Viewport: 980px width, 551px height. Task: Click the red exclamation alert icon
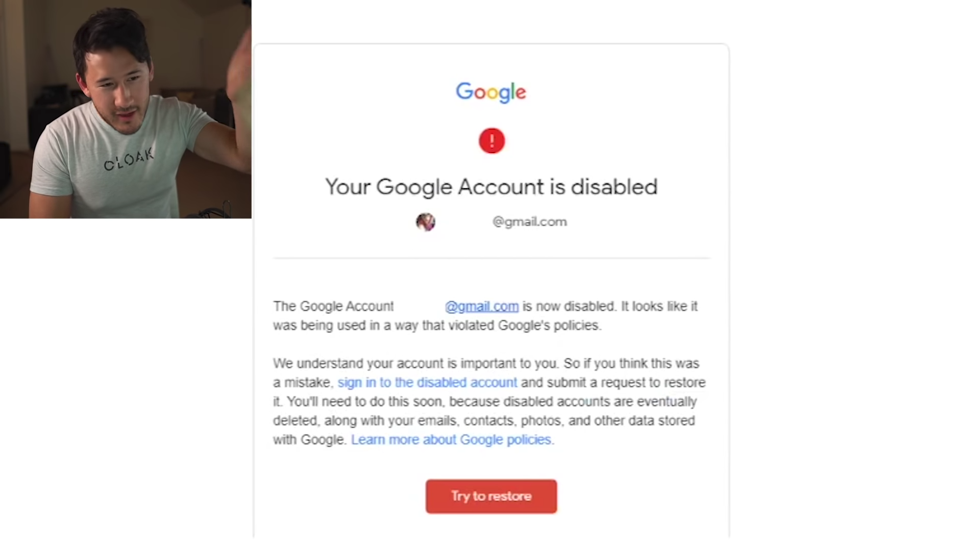point(492,141)
